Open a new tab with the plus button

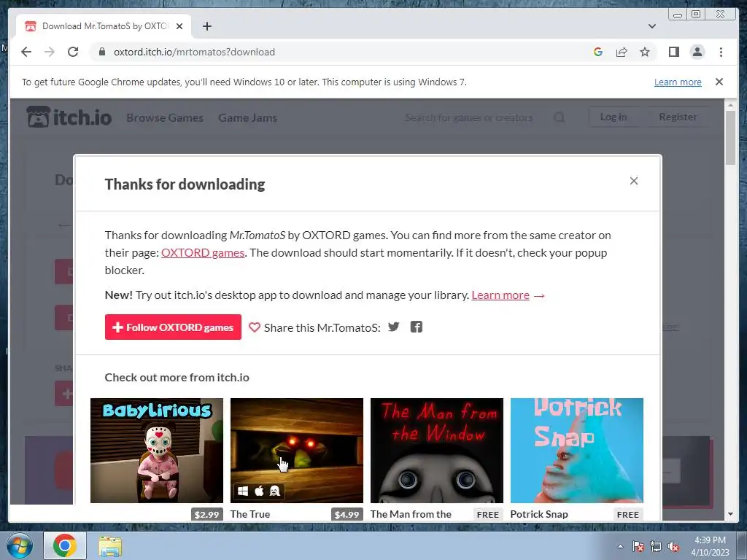206,26
